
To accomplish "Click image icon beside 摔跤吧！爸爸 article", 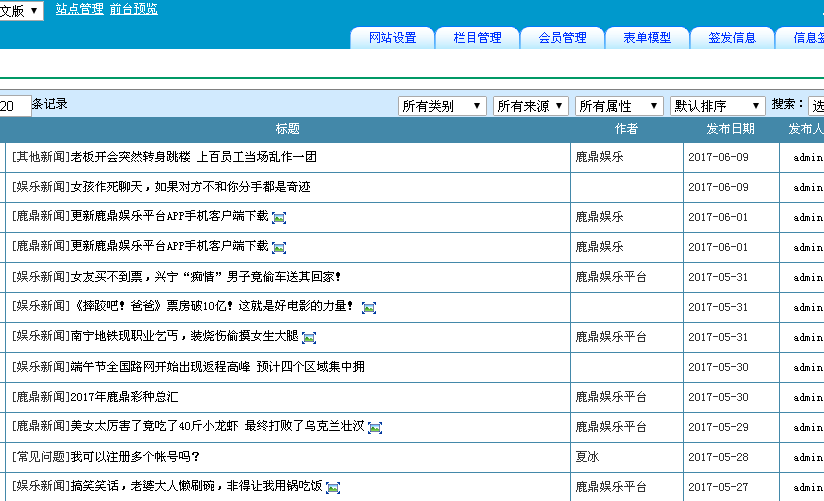I will 369,308.
